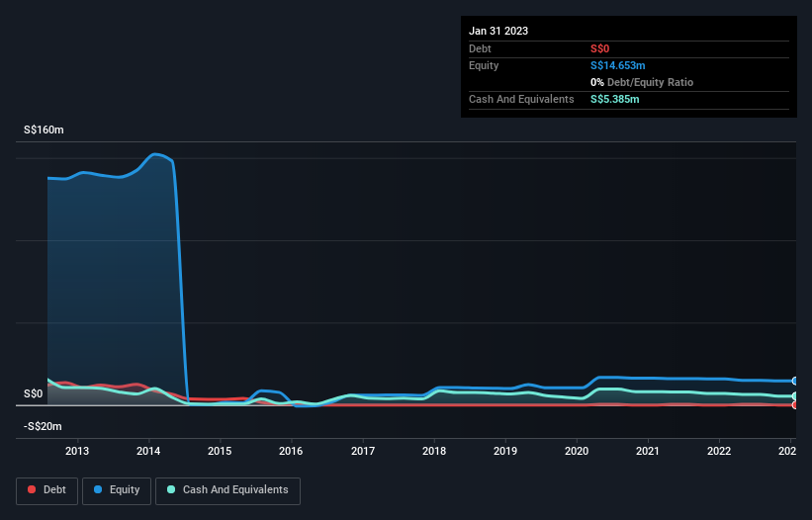Screen dimensions: 812x520
Task: Click the 2016 x-axis label
Action: click(291, 451)
